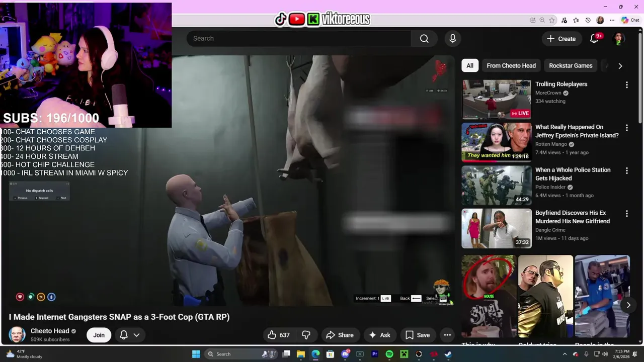This screenshot has width=644, height=362.
Task: Start voice search with microphone icon
Action: coord(453,39)
